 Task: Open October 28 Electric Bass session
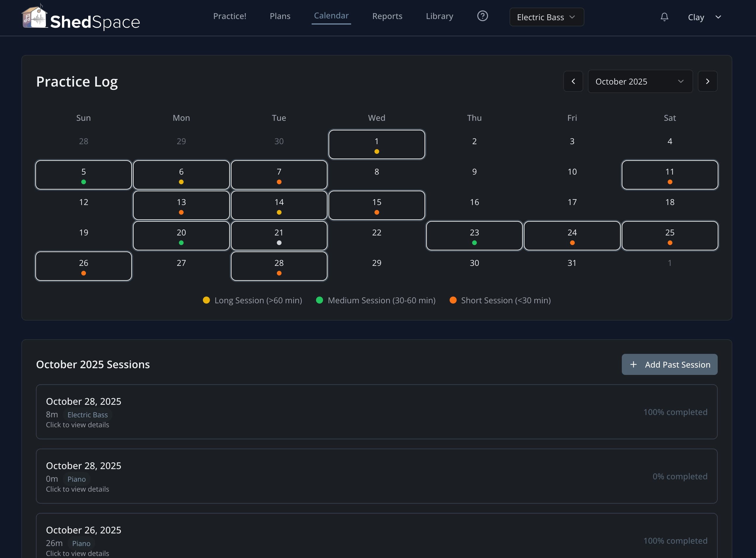point(377,412)
